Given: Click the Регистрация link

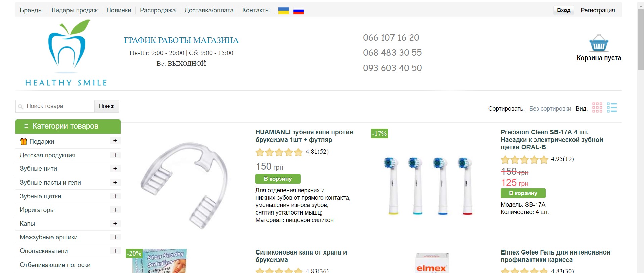Looking at the screenshot, I should point(598,10).
